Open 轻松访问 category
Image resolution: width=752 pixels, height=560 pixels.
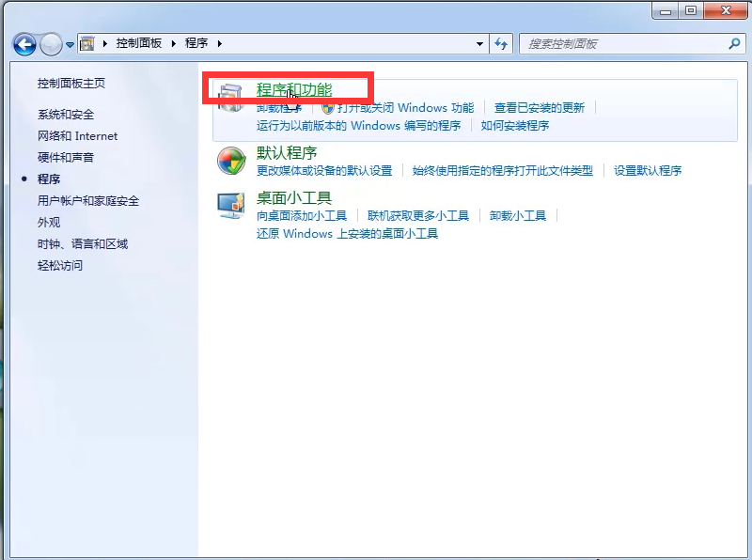(x=60, y=266)
